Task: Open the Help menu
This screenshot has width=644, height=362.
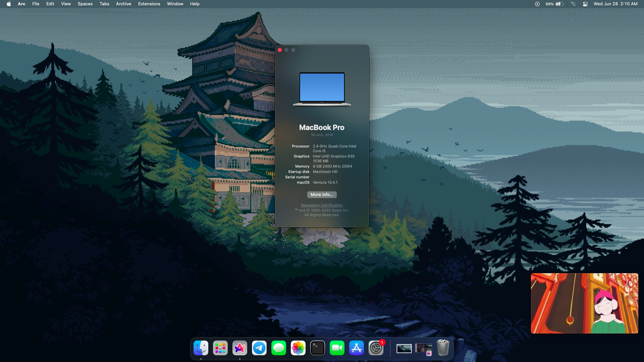Action: pyautogui.click(x=195, y=4)
